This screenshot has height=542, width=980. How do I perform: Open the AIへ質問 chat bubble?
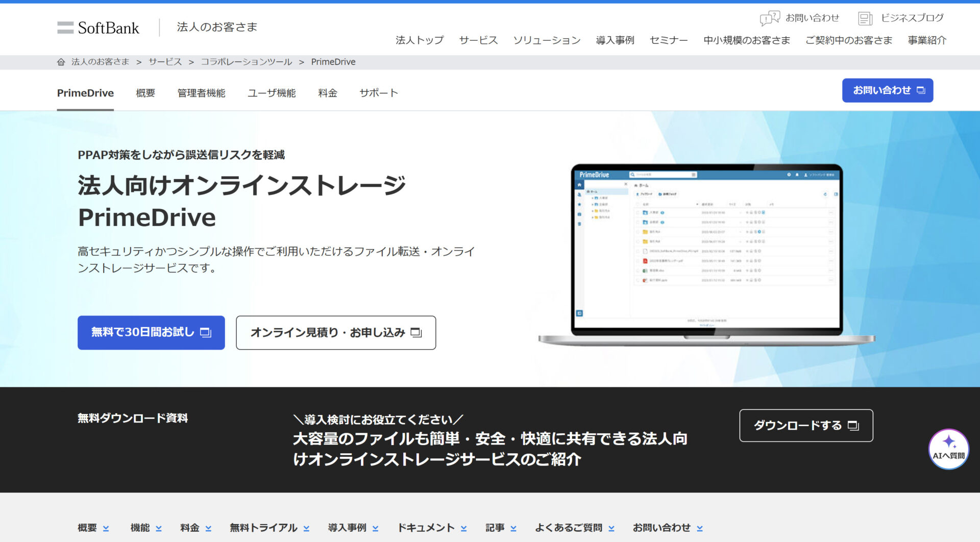pos(948,449)
